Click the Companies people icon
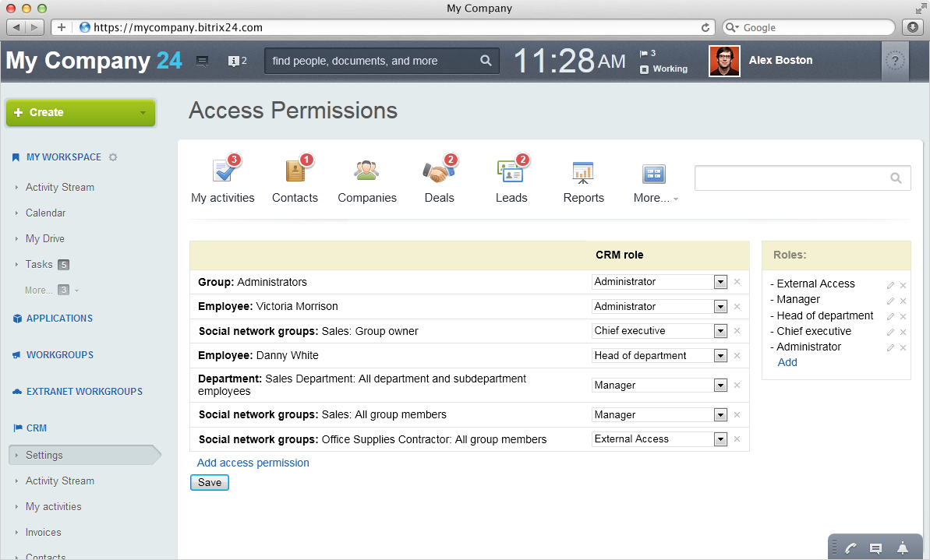The height and width of the screenshot is (560, 930). 366,171
